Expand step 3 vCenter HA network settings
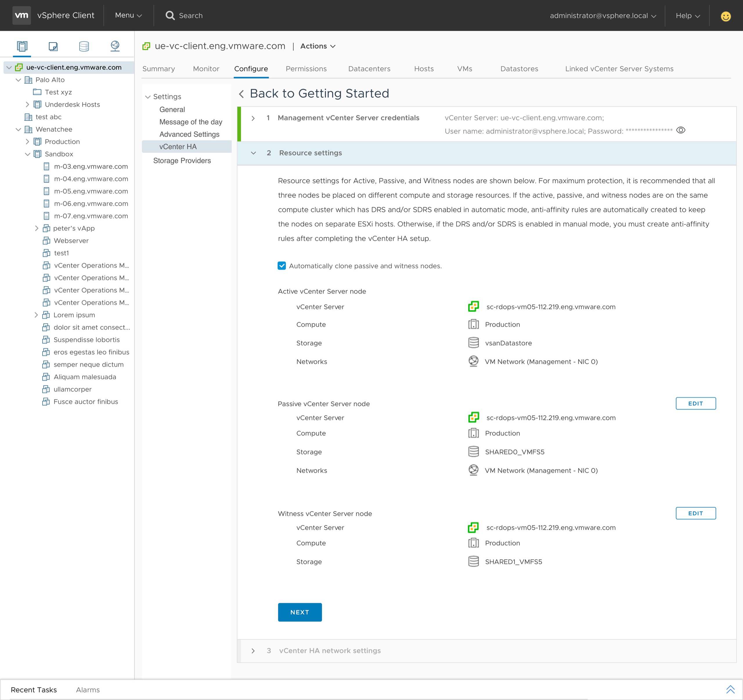Screen dimensions: 743x700 (253, 651)
